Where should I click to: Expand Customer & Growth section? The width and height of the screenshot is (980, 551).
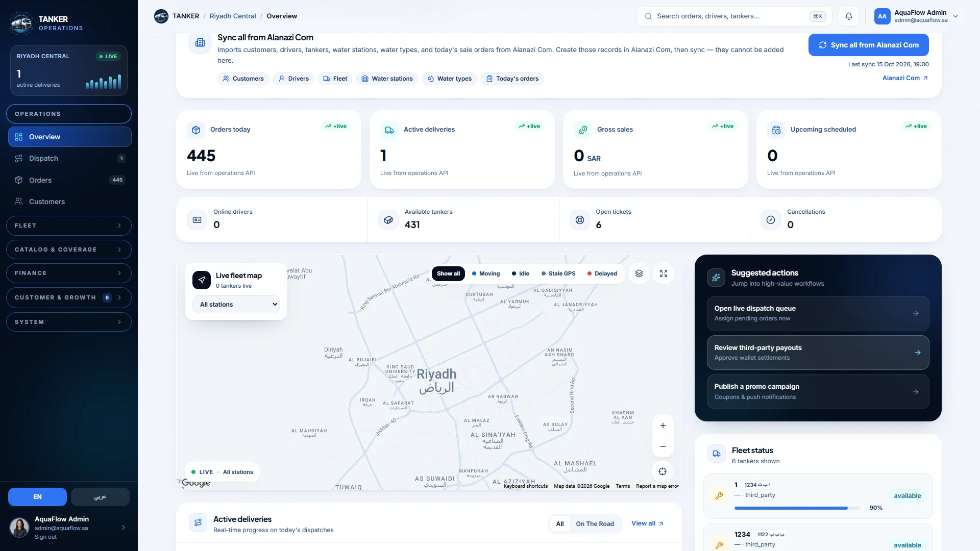[69, 297]
